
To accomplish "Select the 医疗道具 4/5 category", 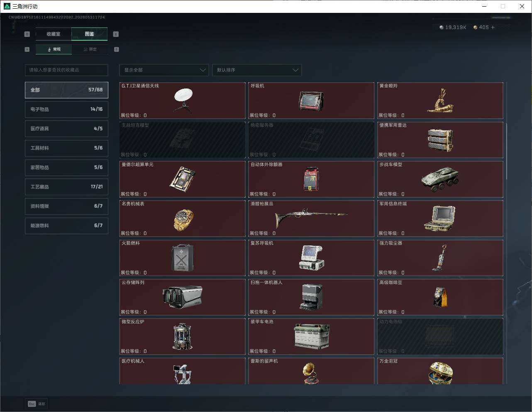I will click(66, 129).
